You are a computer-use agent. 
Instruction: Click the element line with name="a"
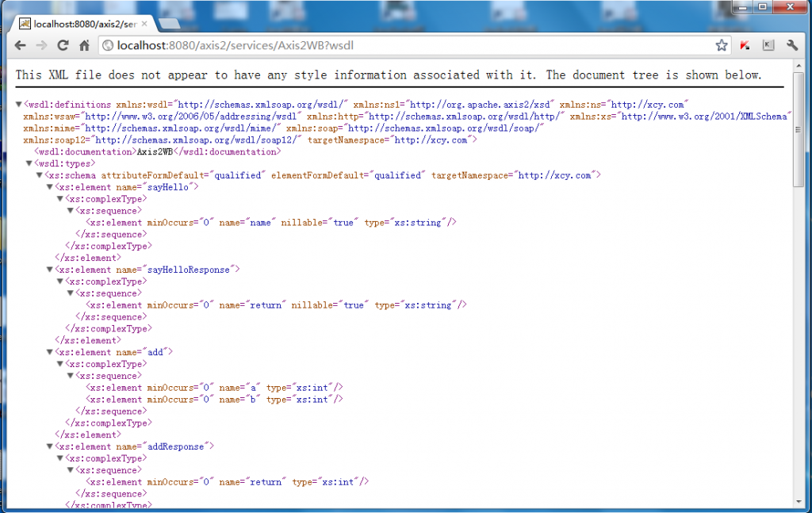[x=214, y=387]
